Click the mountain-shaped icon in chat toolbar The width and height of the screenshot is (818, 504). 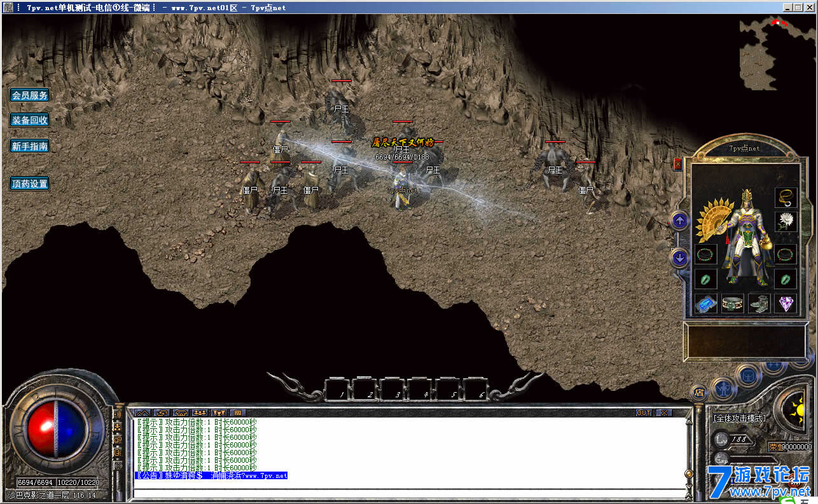click(x=142, y=413)
